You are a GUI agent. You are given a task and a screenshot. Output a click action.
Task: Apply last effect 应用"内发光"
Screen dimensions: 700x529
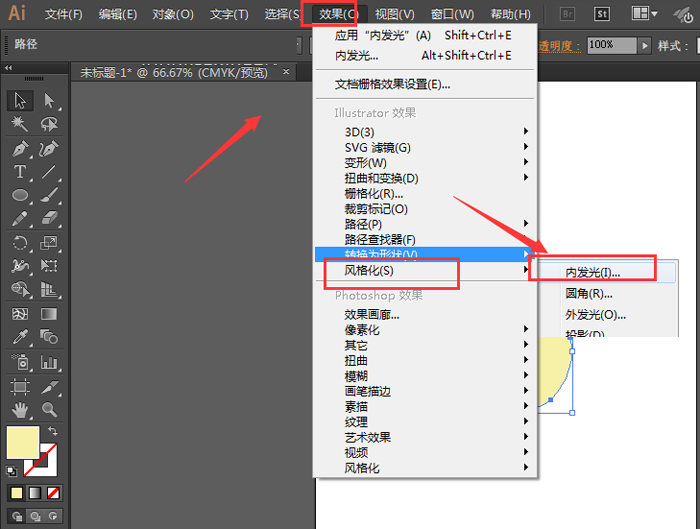(425, 35)
